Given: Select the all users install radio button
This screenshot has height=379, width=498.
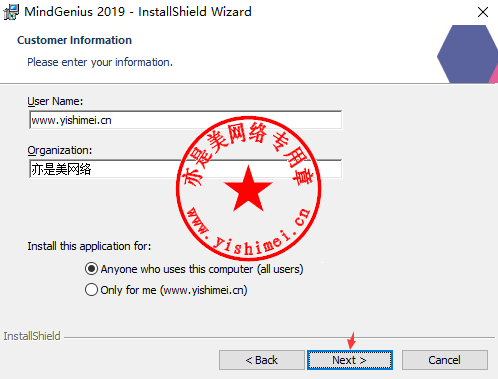Looking at the screenshot, I should [91, 269].
